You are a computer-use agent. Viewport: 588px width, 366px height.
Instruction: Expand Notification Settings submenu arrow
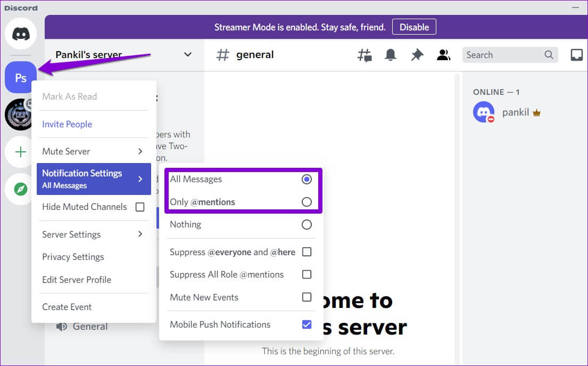click(x=140, y=179)
